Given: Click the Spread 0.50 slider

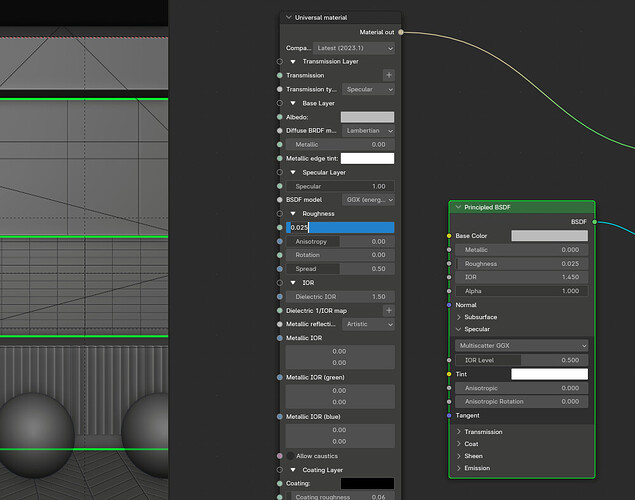Looking at the screenshot, I should pos(340,269).
